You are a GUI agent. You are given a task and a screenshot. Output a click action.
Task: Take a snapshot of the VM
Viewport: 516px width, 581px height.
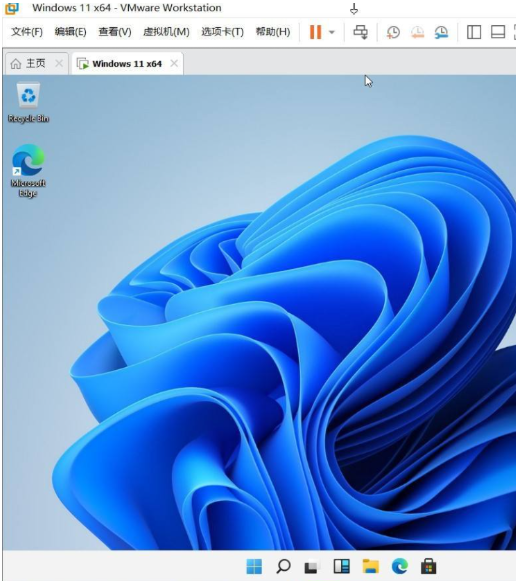point(393,32)
